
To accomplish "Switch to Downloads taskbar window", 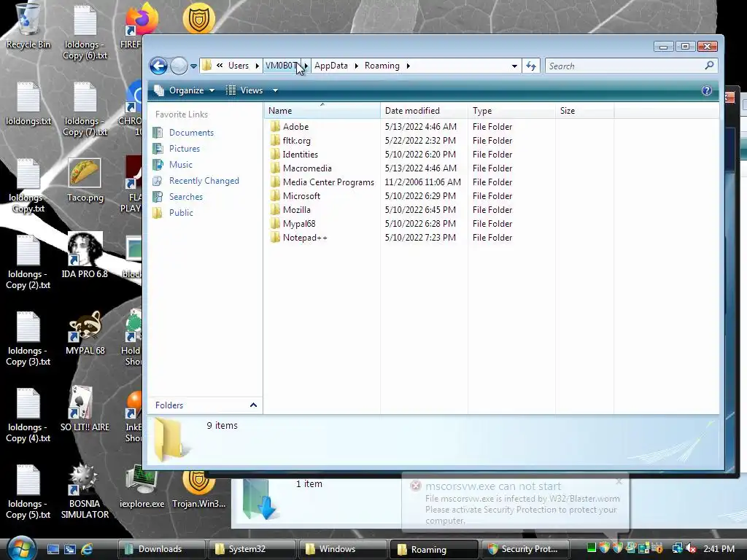I will [162, 549].
